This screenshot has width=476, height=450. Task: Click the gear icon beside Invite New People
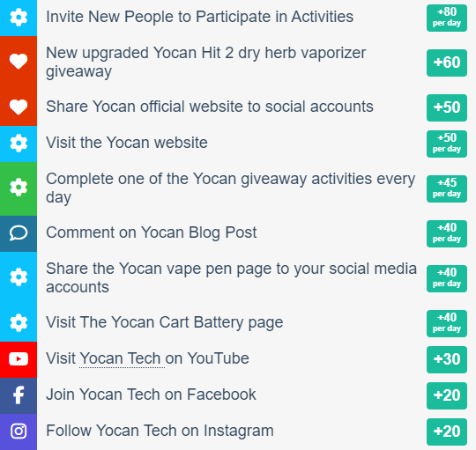19,18
